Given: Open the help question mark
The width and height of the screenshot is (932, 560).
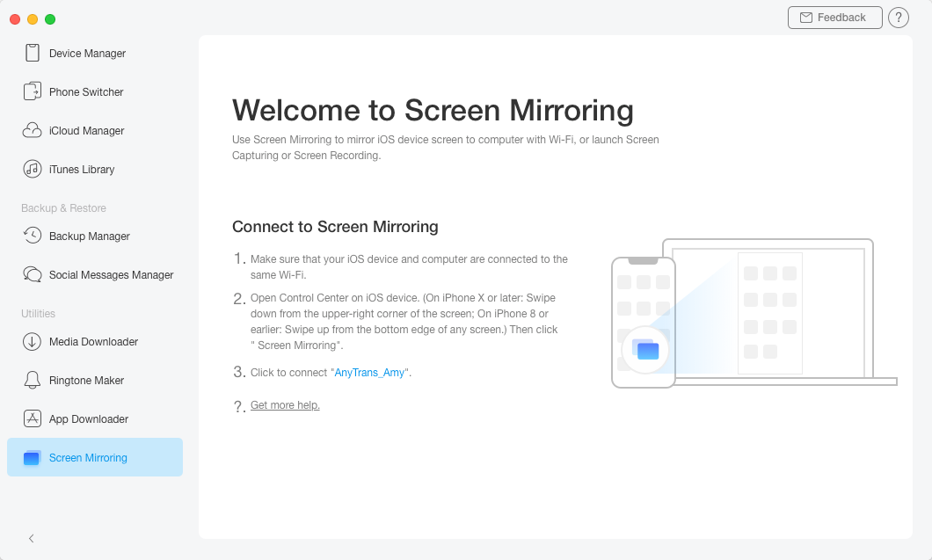Looking at the screenshot, I should (x=898, y=17).
